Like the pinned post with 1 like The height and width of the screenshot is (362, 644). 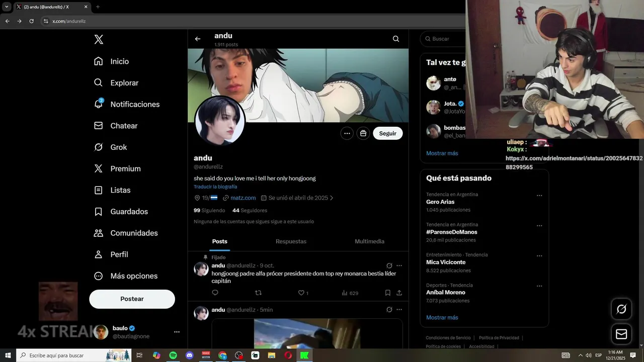pos(303,293)
